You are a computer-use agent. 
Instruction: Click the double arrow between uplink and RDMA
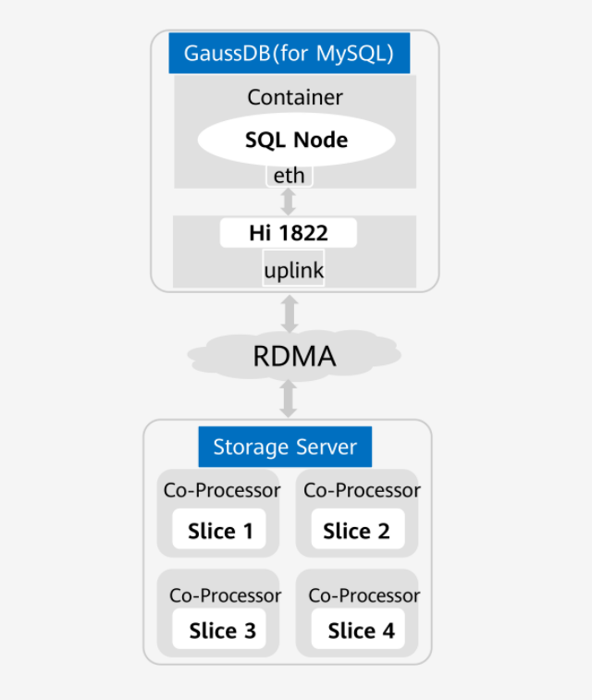coord(290,314)
